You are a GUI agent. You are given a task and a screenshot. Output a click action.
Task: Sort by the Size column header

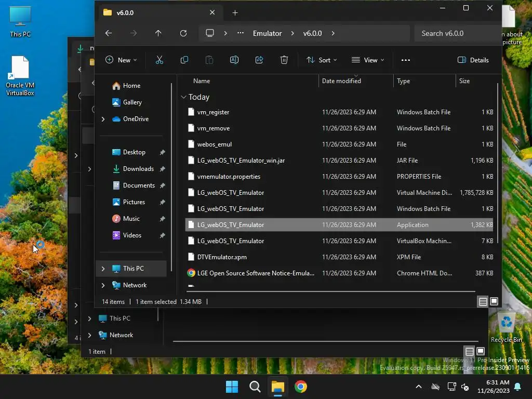pos(476,81)
